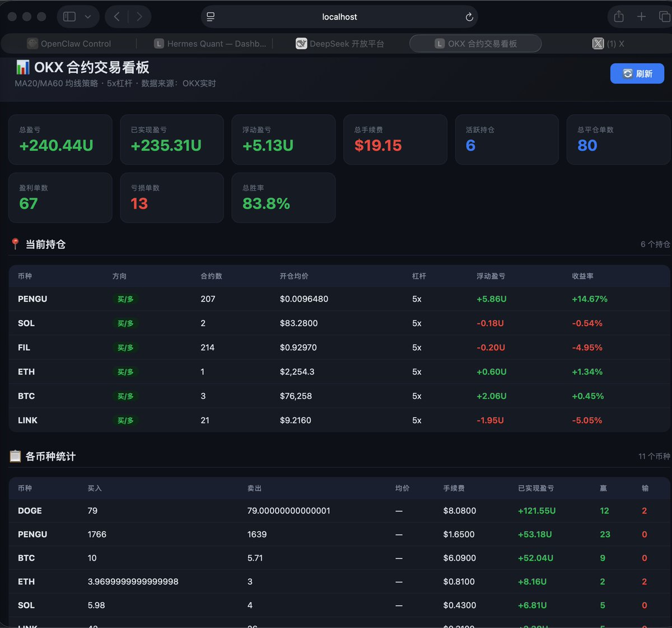The image size is (672, 628).
Task: Click the 盈利单数 67 card
Action: [x=60, y=198]
